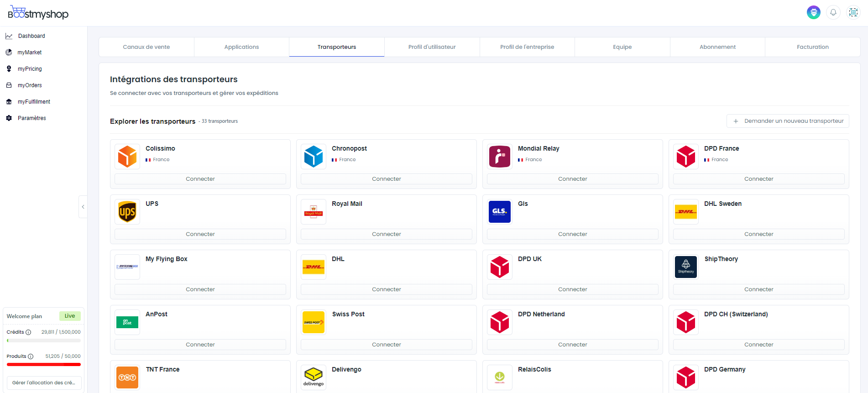This screenshot has width=868, height=393.
Task: Open myOrders in sidebar
Action: 30,85
